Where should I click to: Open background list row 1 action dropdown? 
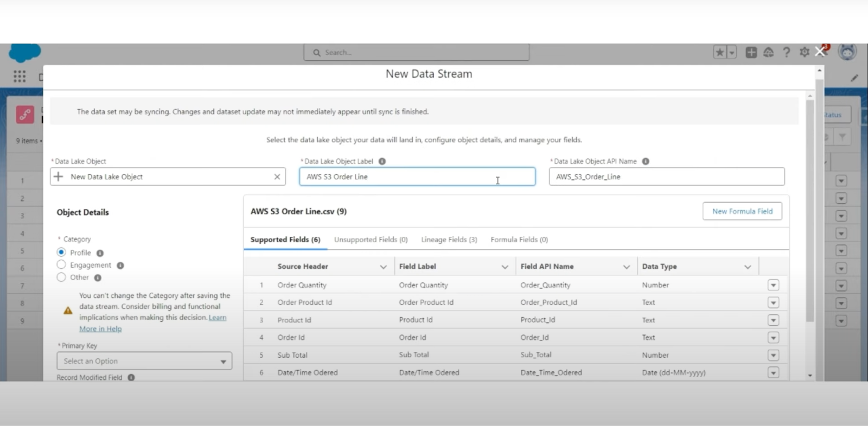tap(841, 181)
